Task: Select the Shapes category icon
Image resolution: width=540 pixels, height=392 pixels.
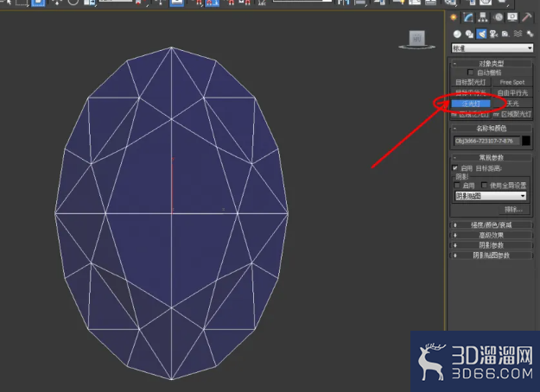Action: coord(469,34)
